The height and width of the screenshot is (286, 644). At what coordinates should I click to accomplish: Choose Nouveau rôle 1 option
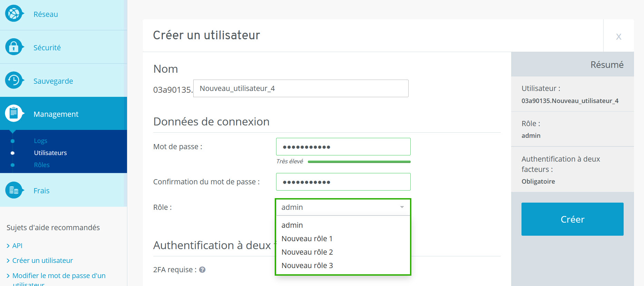(343, 238)
